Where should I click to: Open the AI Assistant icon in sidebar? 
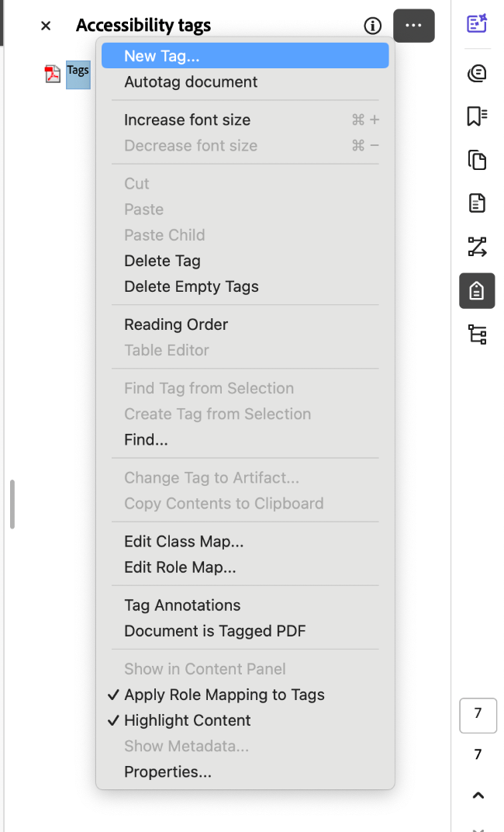tap(476, 24)
